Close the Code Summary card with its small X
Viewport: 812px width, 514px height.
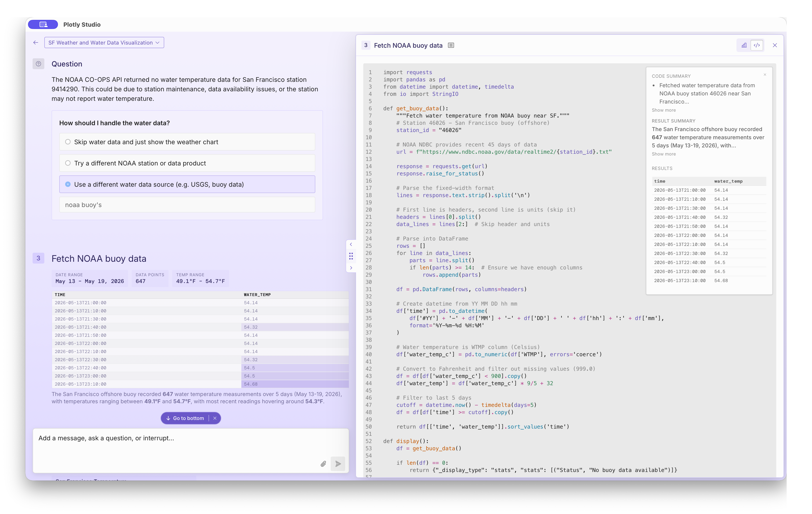765,75
